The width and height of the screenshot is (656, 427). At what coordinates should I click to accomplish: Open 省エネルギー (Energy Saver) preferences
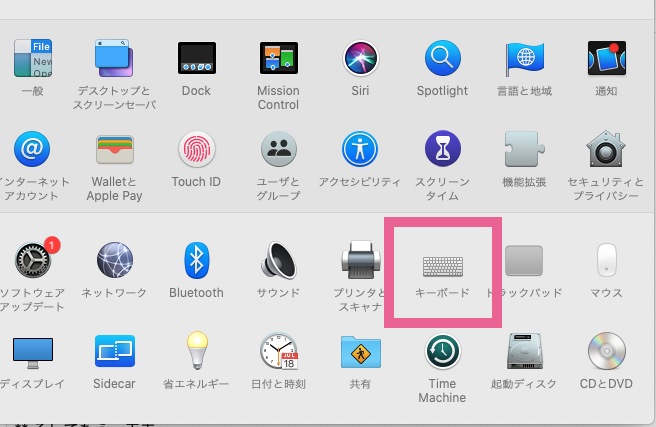click(197, 350)
